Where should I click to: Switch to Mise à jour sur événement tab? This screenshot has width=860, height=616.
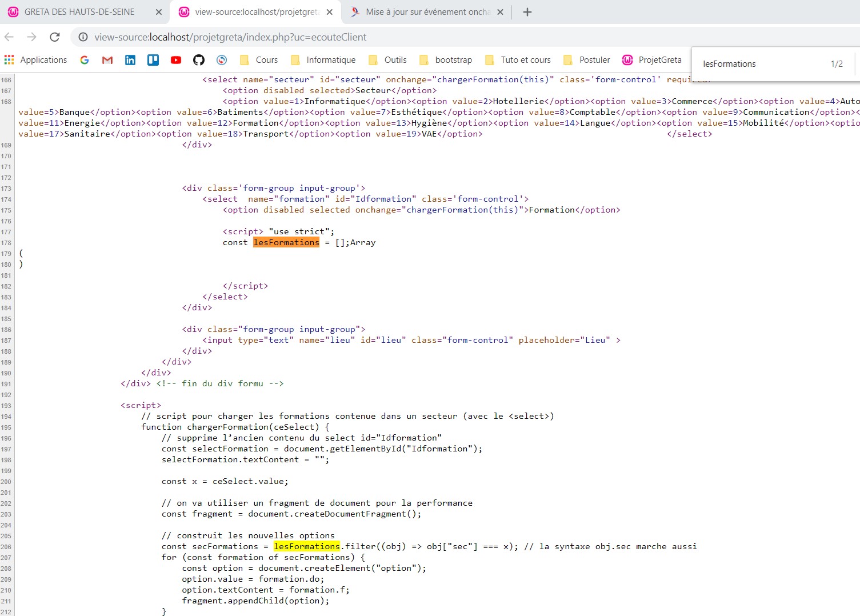tap(427, 12)
